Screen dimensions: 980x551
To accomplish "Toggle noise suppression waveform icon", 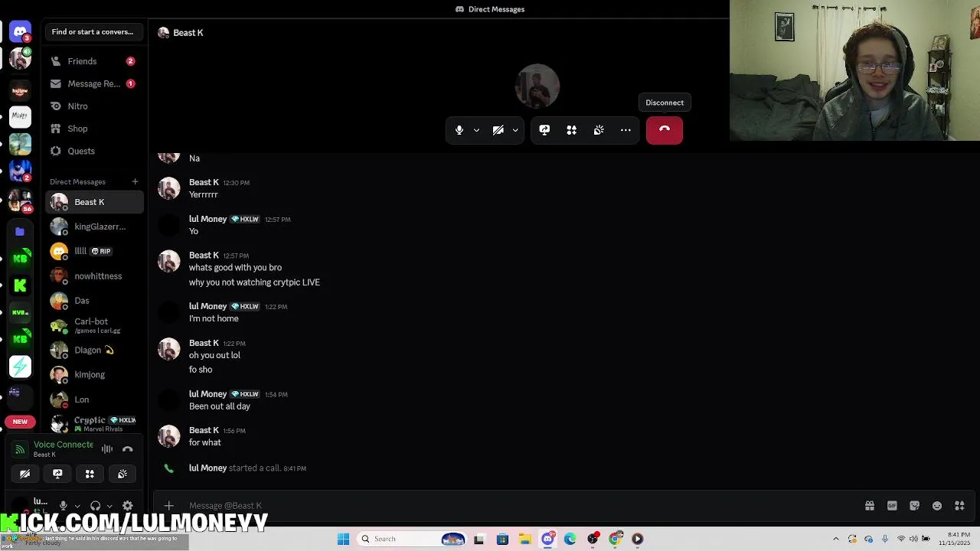I will [107, 449].
